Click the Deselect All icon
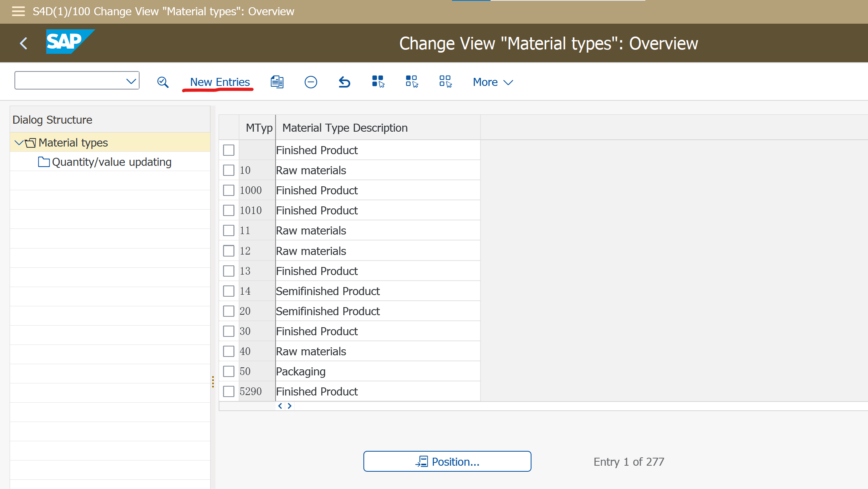Viewport: 868px width, 489px height. (445, 81)
